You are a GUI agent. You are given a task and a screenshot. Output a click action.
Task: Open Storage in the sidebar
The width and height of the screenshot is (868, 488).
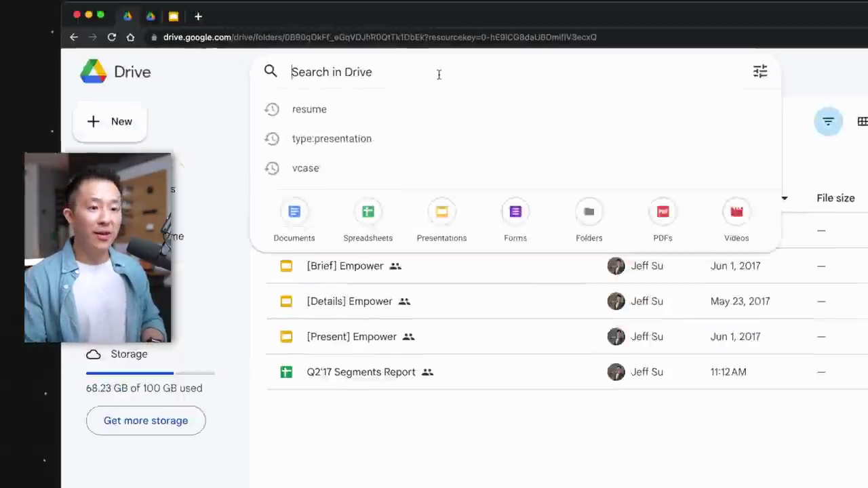117,354
